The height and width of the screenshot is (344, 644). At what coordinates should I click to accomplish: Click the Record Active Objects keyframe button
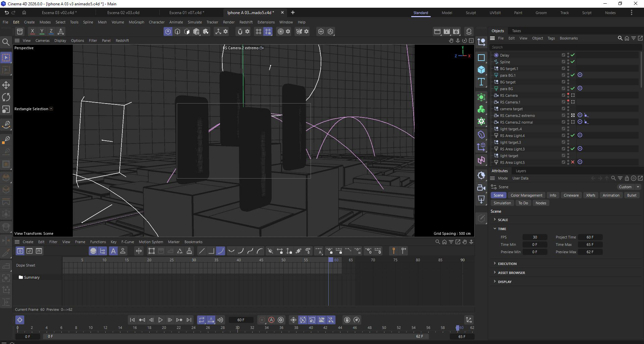[x=262, y=320]
